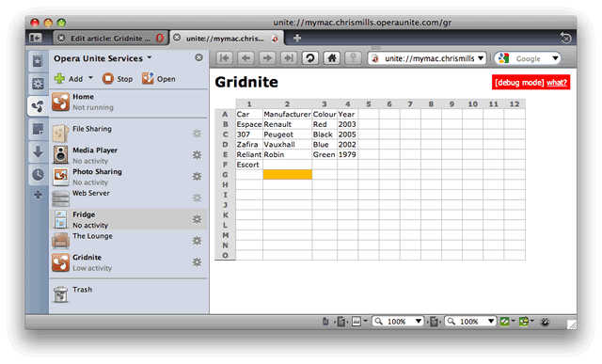Click the Stop button
Image resolution: width=602 pixels, height=364 pixels.
point(118,78)
